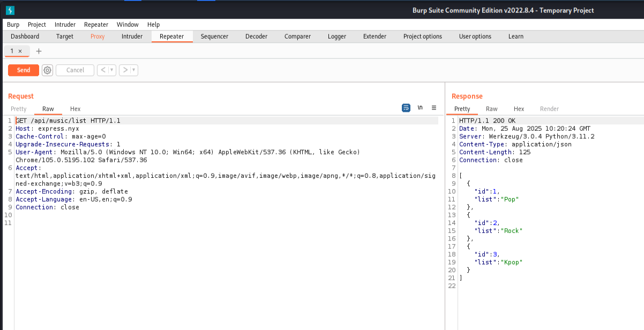Switch to the Proxy tab
644x330 pixels.
tap(98, 36)
